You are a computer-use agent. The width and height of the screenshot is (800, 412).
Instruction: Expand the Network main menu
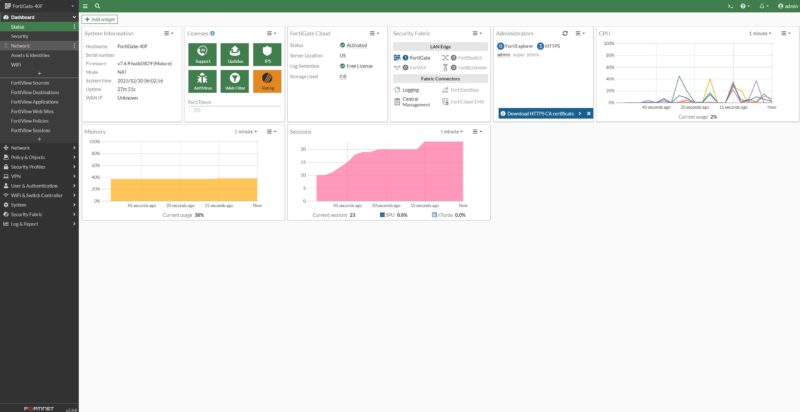39,147
